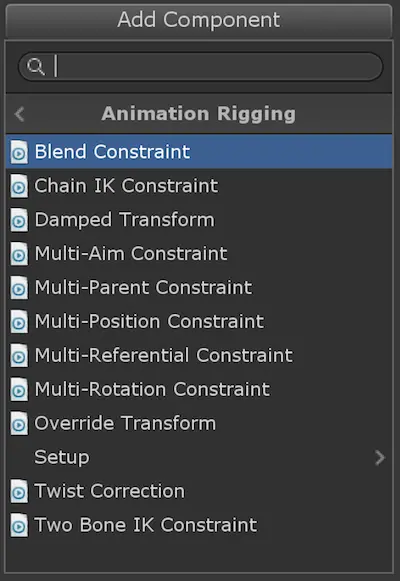The image size is (400, 581).
Task: Choose Multi-Rotation Constraint component
Action: pos(199,389)
